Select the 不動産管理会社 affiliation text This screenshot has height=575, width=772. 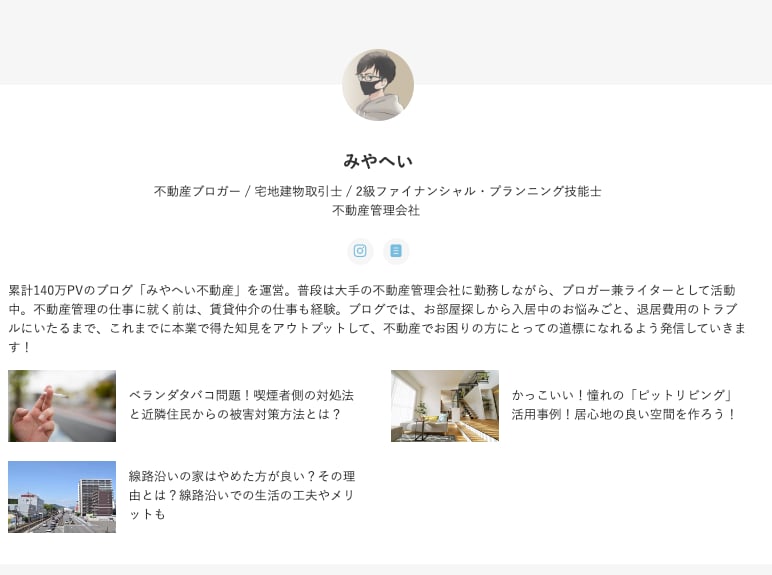pos(376,211)
